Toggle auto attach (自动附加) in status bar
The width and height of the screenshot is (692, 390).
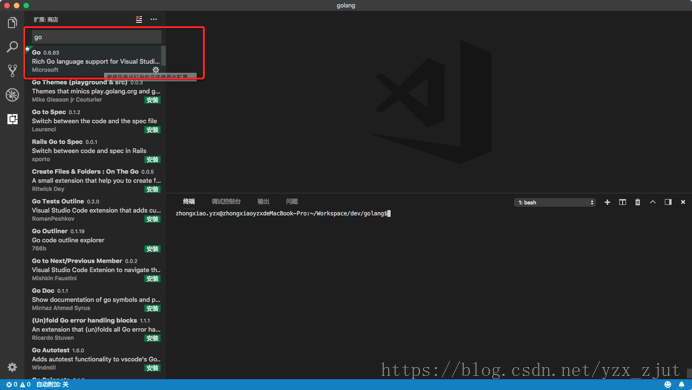[53, 385]
